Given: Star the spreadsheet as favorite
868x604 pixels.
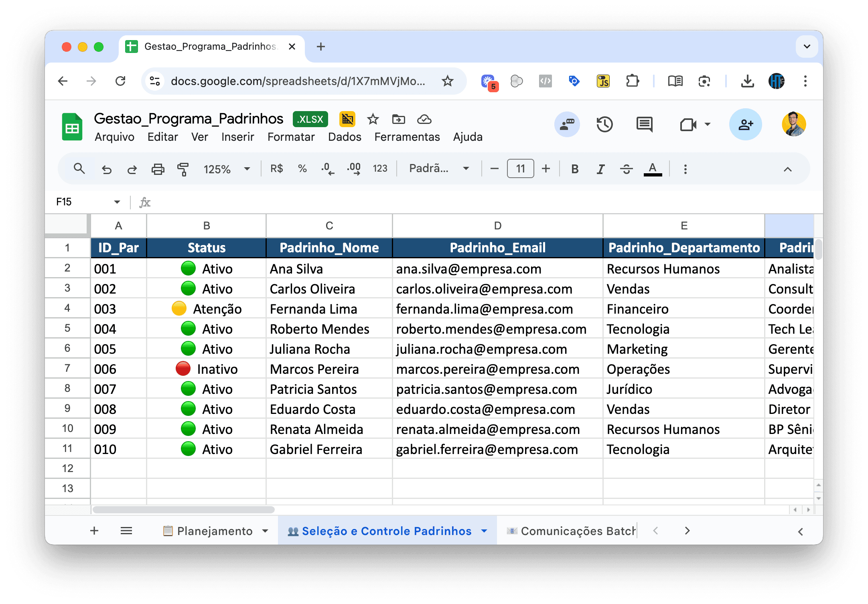Looking at the screenshot, I should (372, 119).
